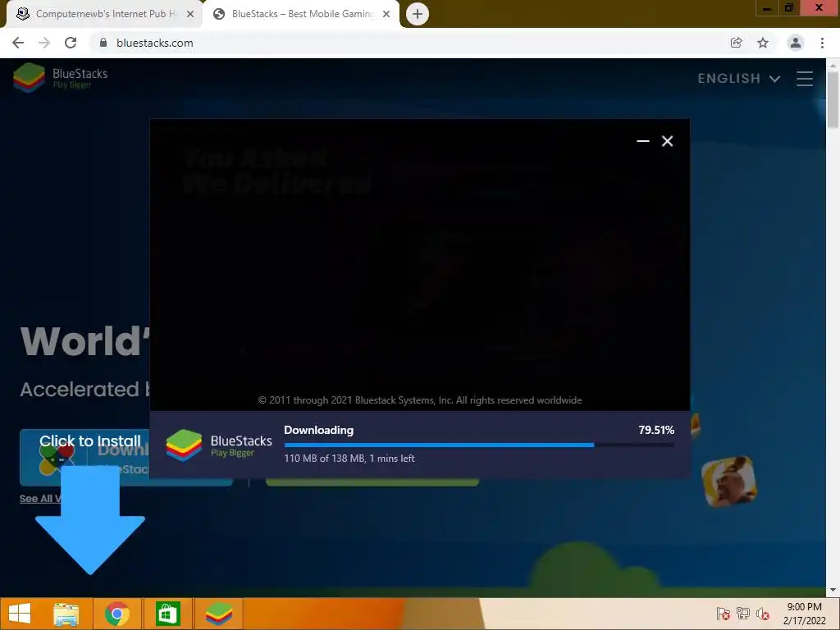
Task: Bookmark this page with star
Action: tap(763, 43)
